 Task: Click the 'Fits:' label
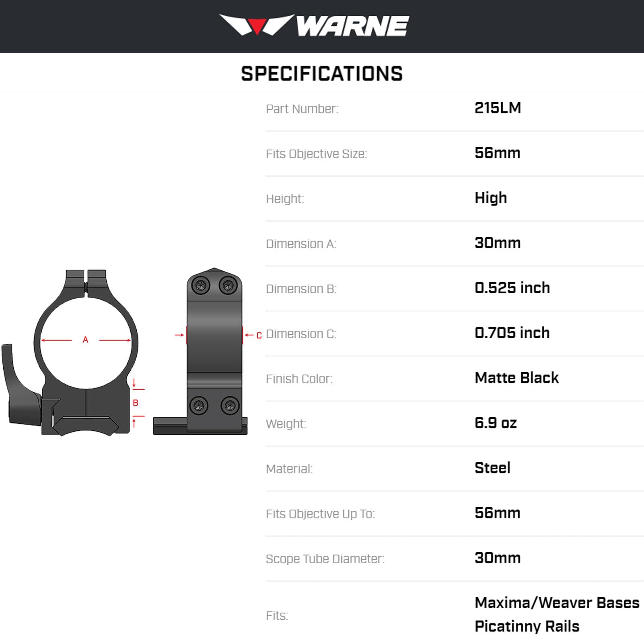tap(277, 616)
